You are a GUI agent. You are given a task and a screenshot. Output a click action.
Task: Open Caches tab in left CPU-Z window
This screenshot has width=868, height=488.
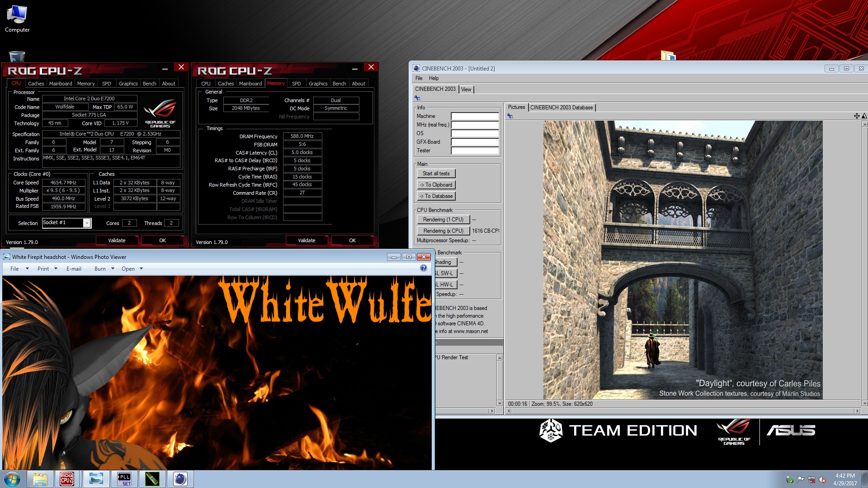(36, 84)
